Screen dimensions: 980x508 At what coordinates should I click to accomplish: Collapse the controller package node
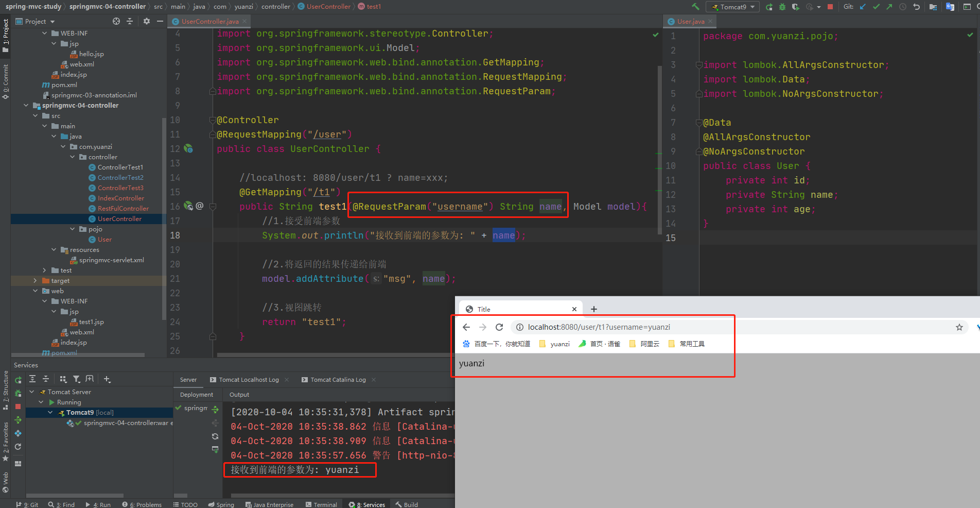click(73, 157)
